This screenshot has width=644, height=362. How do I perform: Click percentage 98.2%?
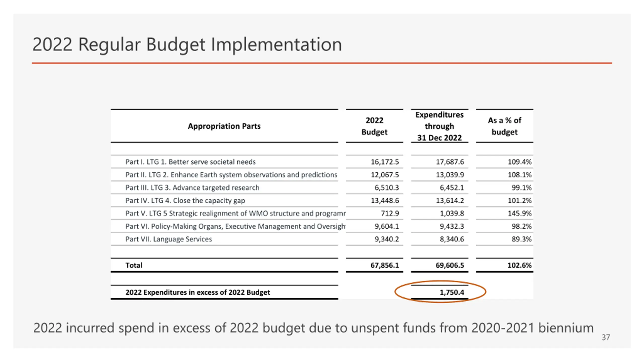click(521, 226)
